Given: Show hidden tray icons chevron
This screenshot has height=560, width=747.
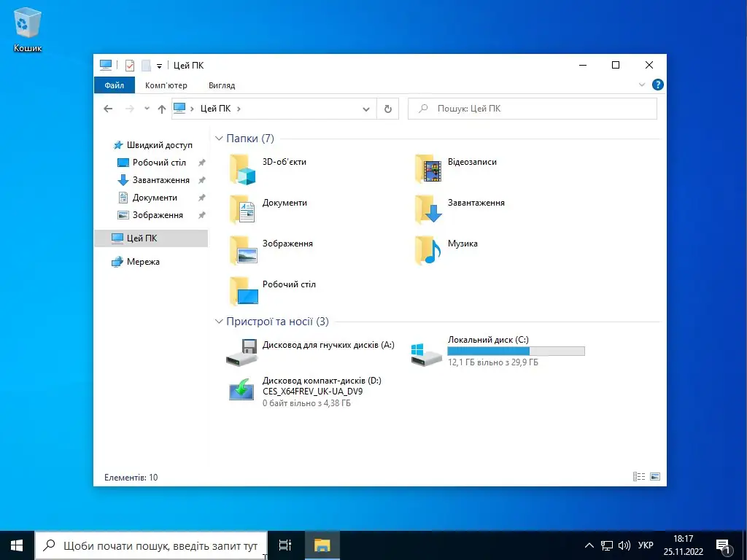Looking at the screenshot, I should pyautogui.click(x=589, y=545).
